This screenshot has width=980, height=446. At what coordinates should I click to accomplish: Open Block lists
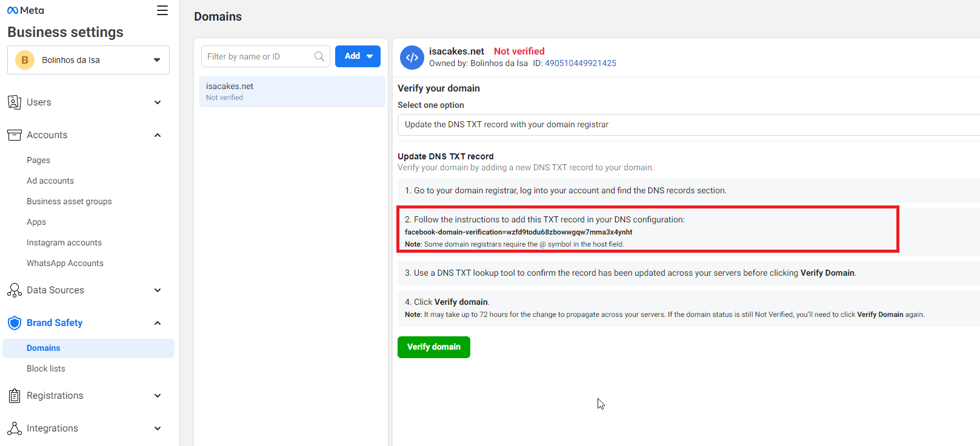pyautogui.click(x=46, y=368)
